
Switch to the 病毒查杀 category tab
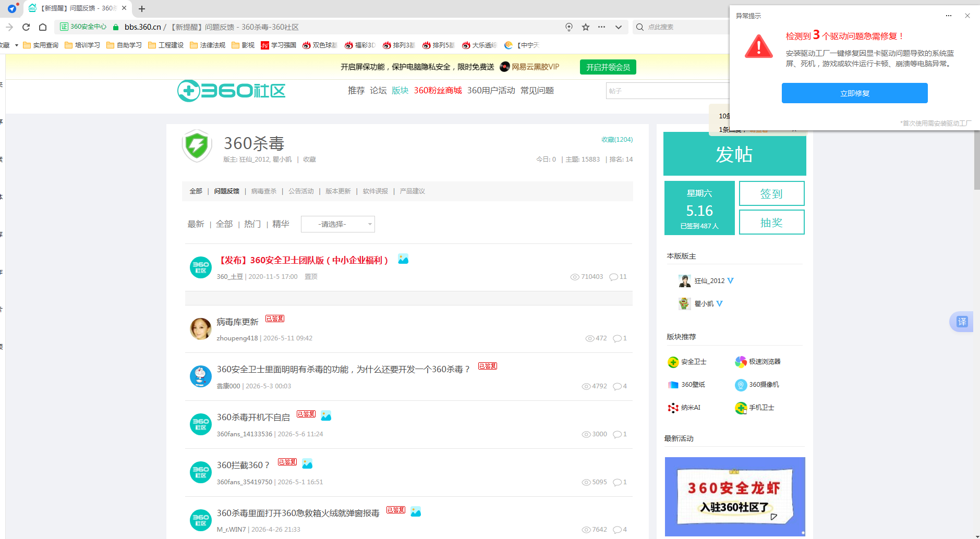264,191
